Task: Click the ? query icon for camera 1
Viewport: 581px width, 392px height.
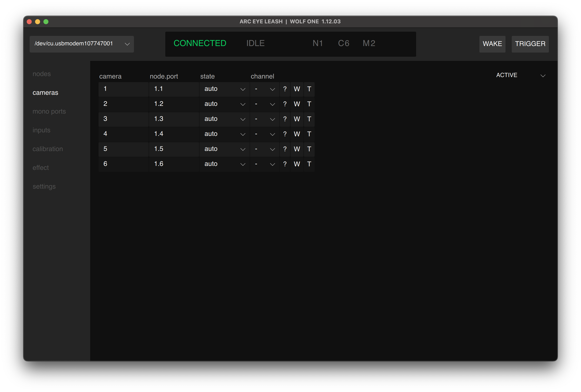Action: coord(285,89)
